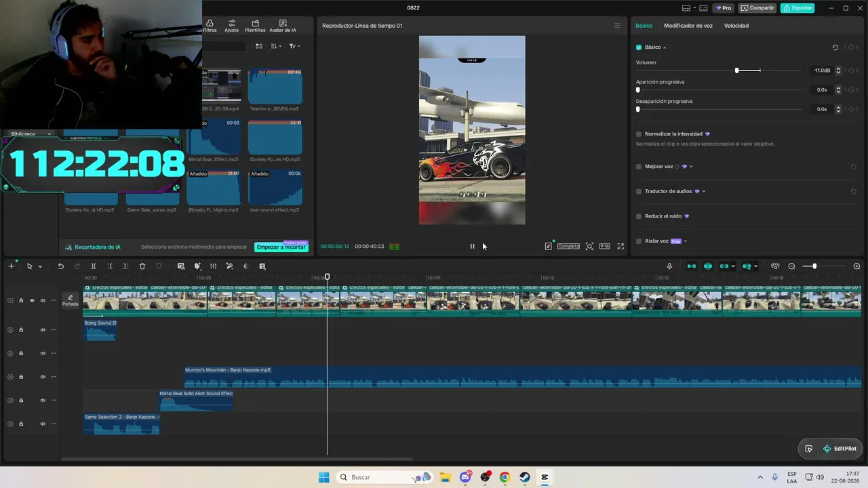The width and height of the screenshot is (868, 488).
Task: Open Filtros in the top media toolbar
Action: [210, 26]
